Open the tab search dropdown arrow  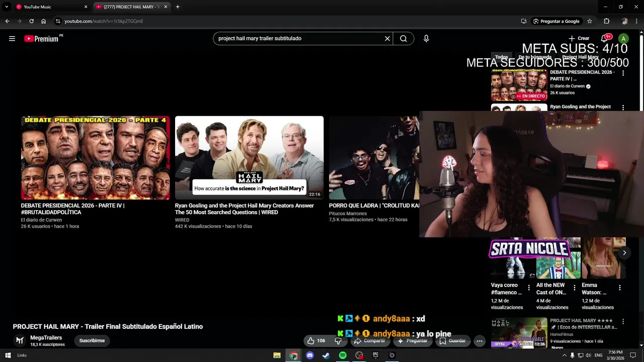click(7, 7)
